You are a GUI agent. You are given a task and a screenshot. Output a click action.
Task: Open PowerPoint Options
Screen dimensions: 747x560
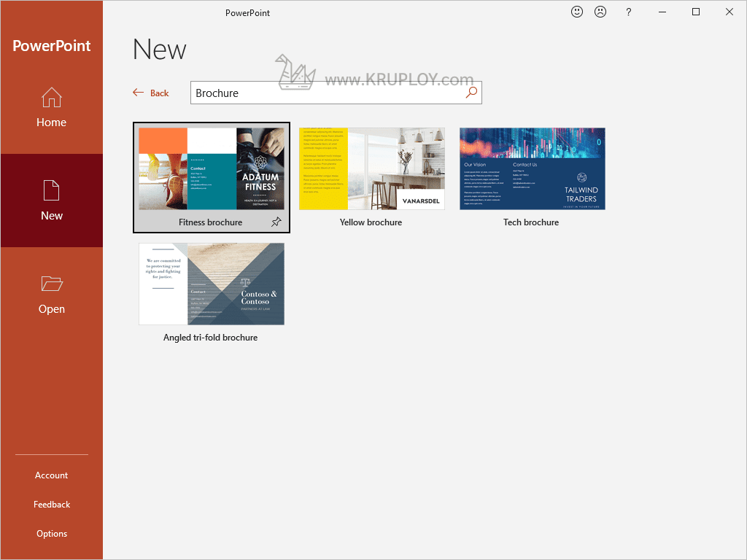(x=52, y=534)
